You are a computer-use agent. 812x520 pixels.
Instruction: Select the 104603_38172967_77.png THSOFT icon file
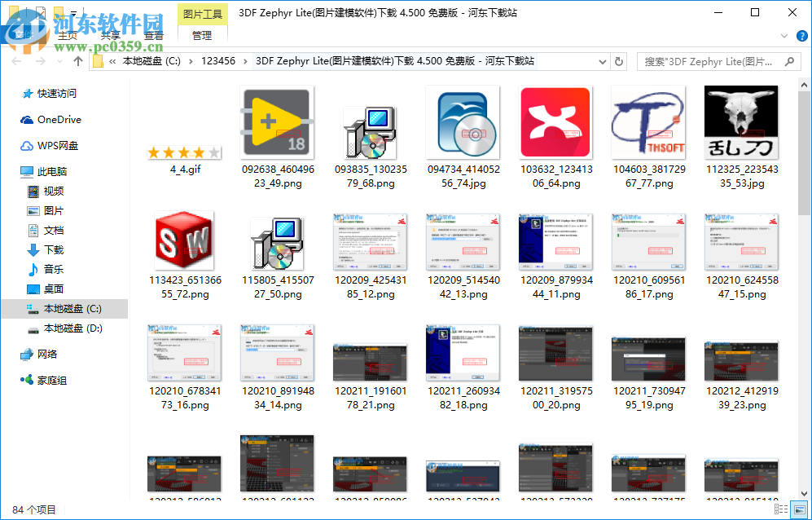pos(648,122)
